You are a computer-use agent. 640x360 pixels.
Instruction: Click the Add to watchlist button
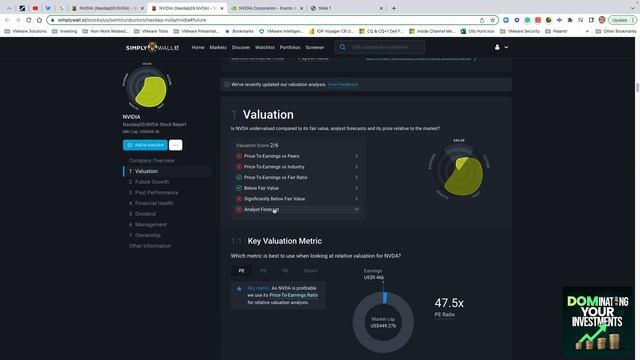pos(145,145)
